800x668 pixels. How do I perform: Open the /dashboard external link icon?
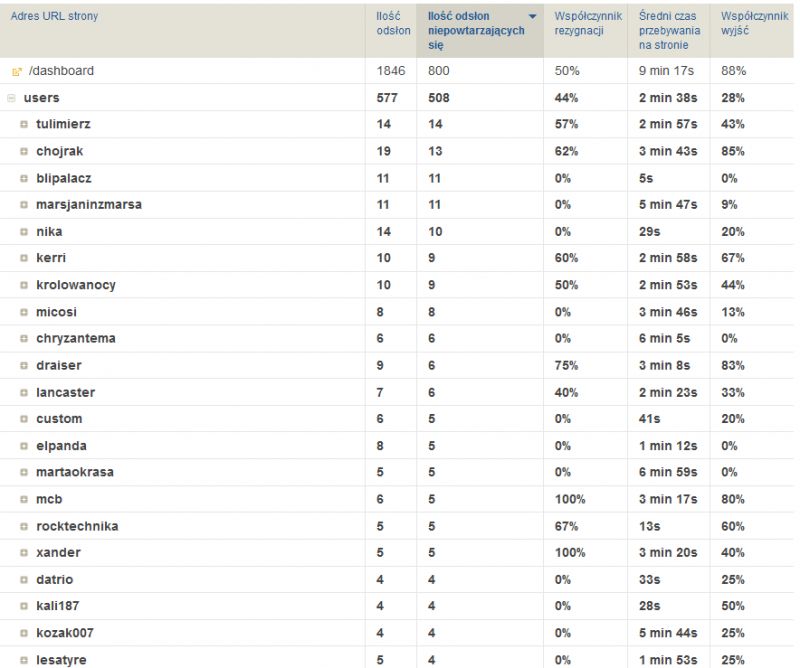pyautogui.click(x=17, y=72)
